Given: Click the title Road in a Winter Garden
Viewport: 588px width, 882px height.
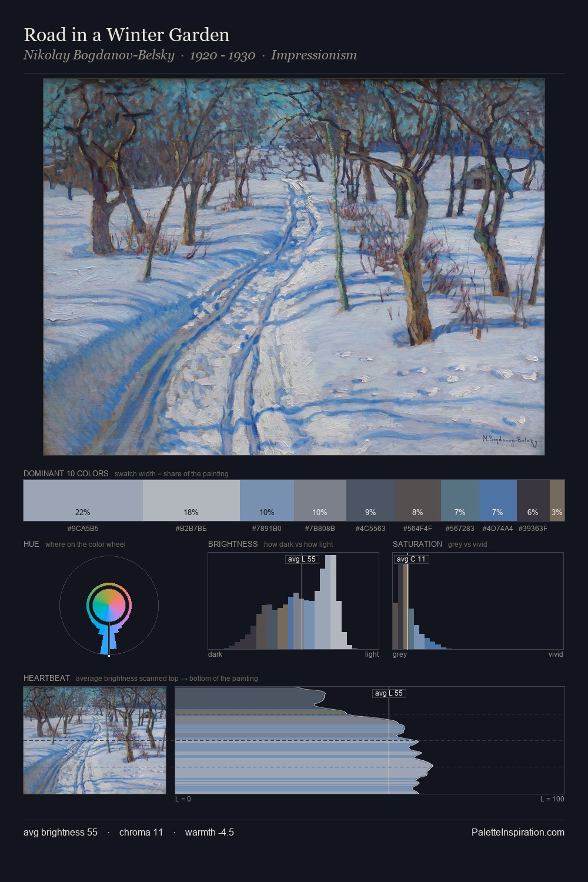Looking at the screenshot, I should [126, 35].
